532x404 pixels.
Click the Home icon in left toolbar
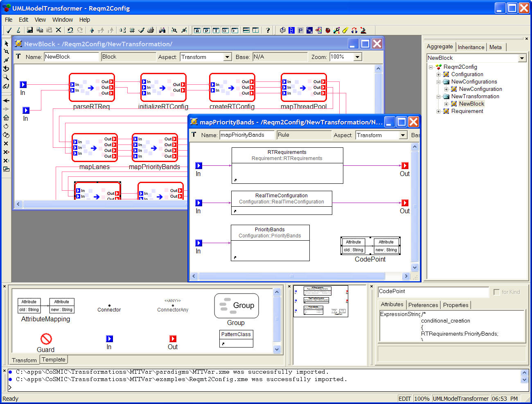6,117
